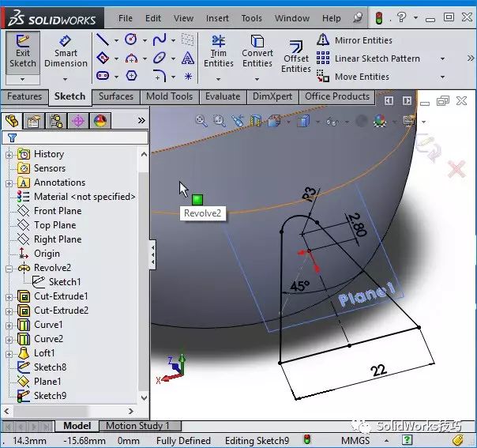Select the Straight Slot tool

point(103,76)
